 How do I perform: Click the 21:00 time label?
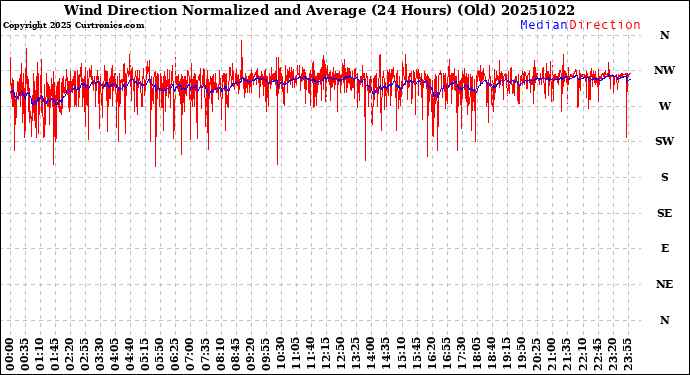[x=551, y=354]
